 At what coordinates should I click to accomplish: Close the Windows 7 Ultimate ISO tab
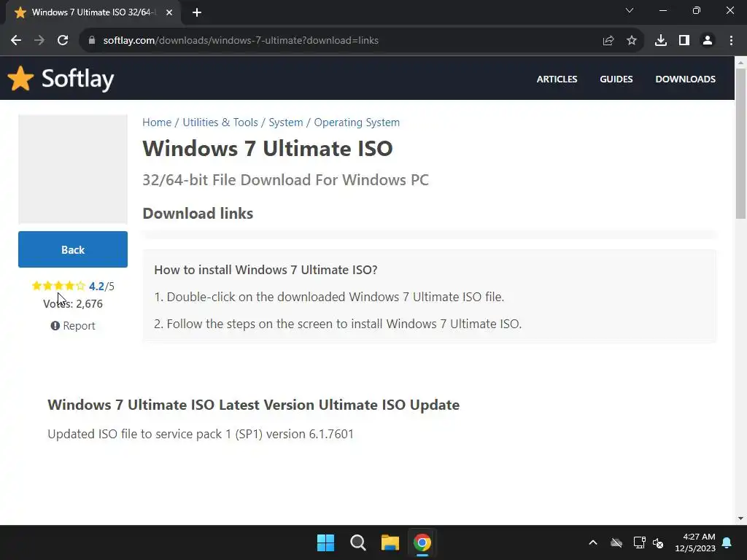click(x=169, y=12)
